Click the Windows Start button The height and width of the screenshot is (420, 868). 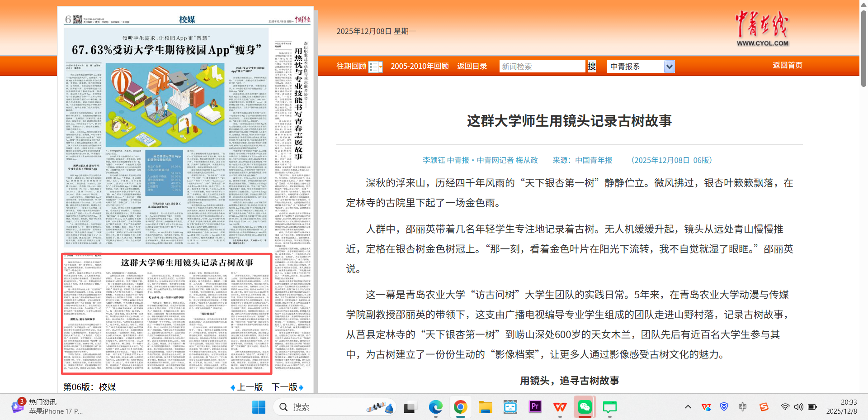[259, 407]
